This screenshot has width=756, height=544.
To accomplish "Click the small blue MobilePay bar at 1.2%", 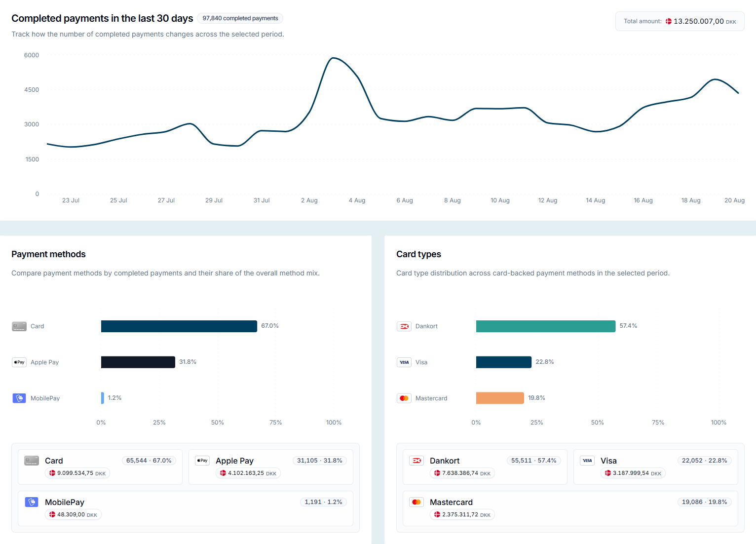I will coord(103,398).
